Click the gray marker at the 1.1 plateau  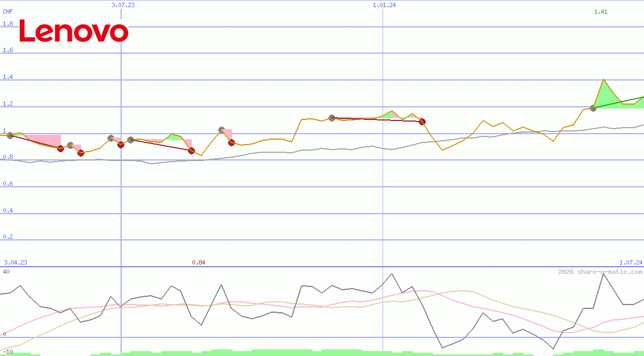click(x=332, y=118)
